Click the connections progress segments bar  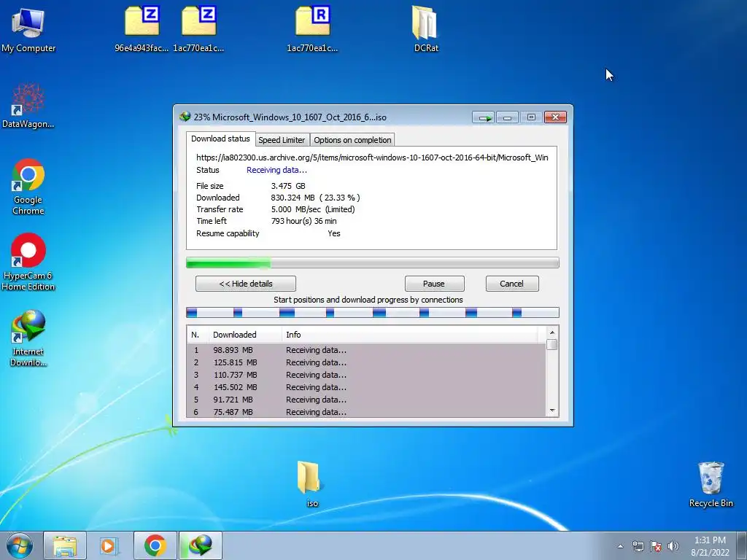pyautogui.click(x=372, y=312)
